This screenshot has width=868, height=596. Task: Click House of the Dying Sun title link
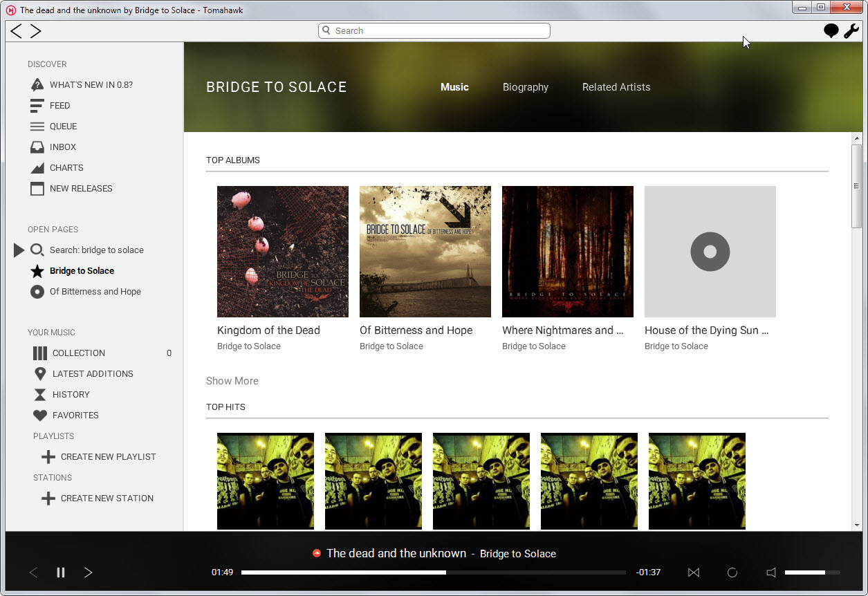(706, 330)
